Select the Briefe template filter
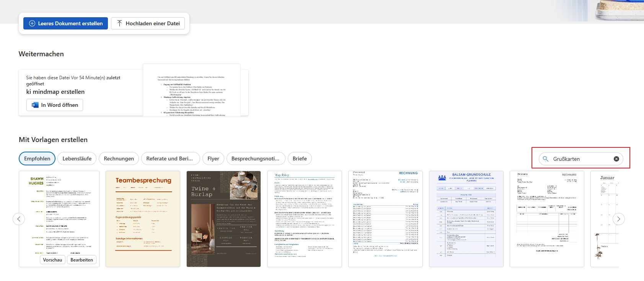Viewport: 644px width, 281px height. [300, 158]
